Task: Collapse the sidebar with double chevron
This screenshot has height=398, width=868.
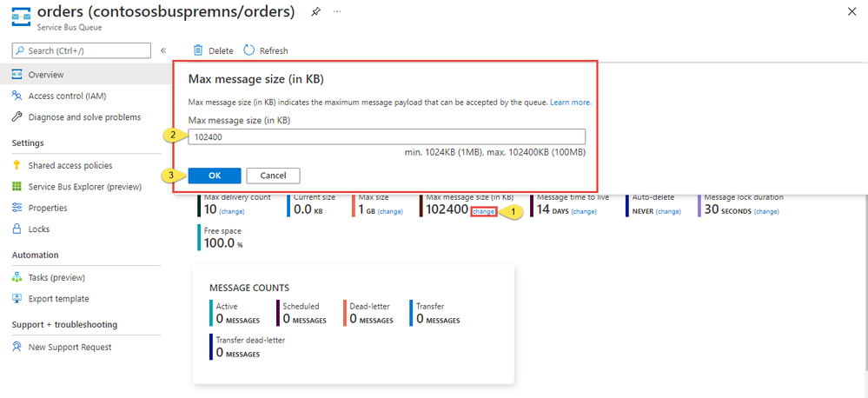Action: pos(163,50)
